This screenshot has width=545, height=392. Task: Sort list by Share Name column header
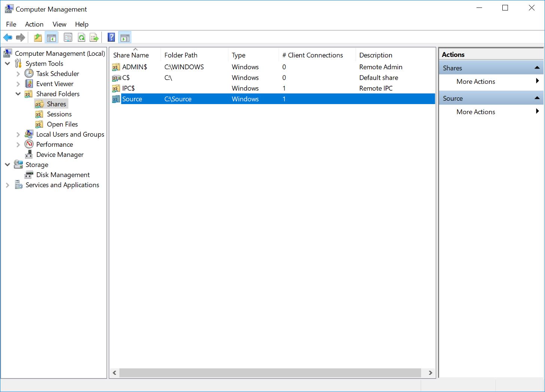131,55
